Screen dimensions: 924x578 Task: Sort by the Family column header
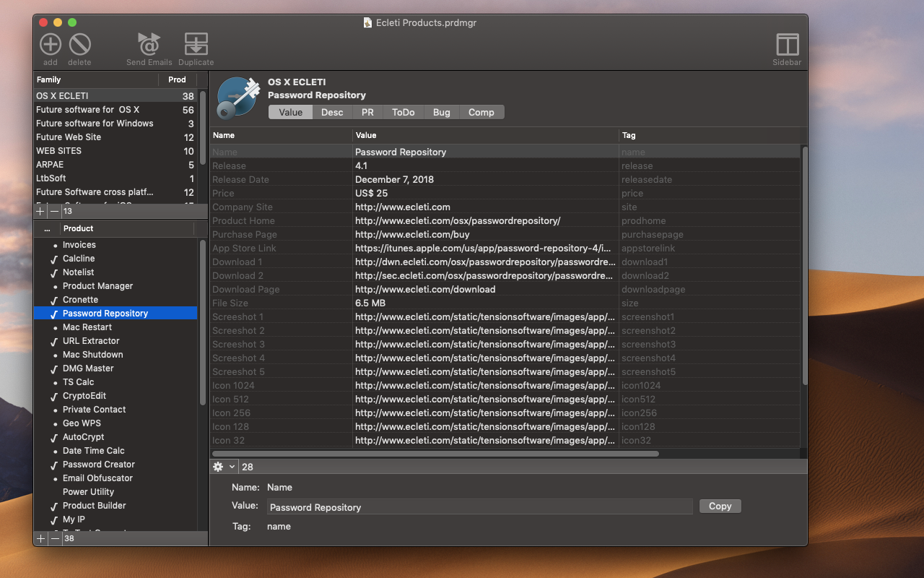pyautogui.click(x=96, y=79)
